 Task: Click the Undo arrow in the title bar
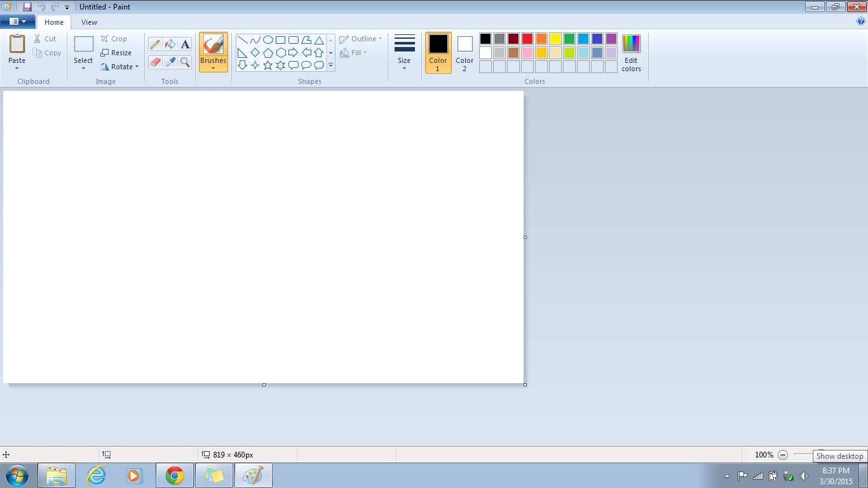pyautogui.click(x=41, y=7)
